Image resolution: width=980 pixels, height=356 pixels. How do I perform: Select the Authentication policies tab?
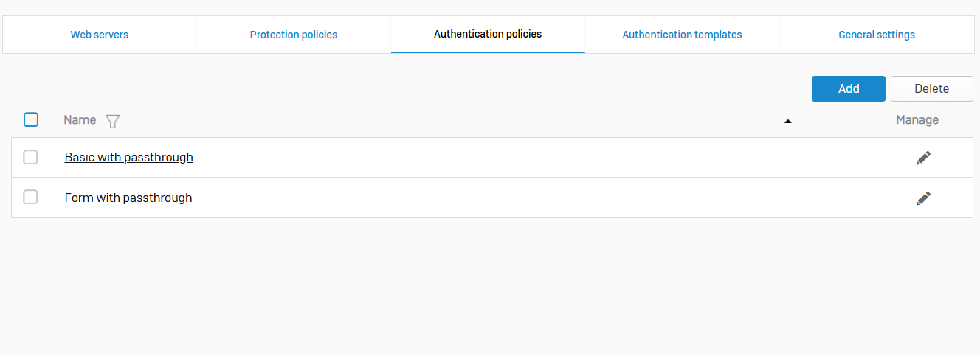tap(488, 35)
